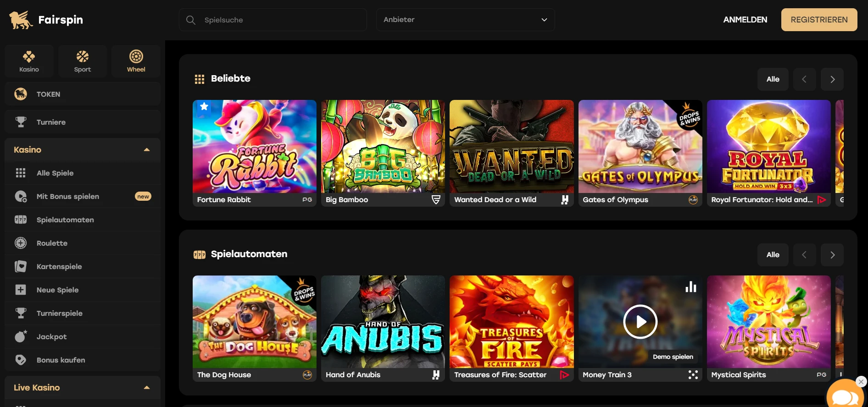Click Push Gaming icon on Big Bamboo
868x407 pixels.
tap(436, 200)
